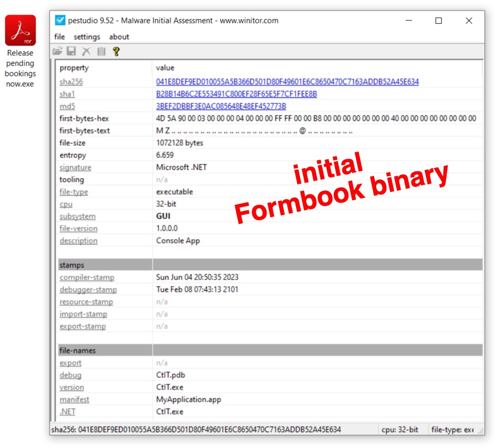The height and width of the screenshot is (448, 496).
Task: Open the file menu
Action: 59,37
